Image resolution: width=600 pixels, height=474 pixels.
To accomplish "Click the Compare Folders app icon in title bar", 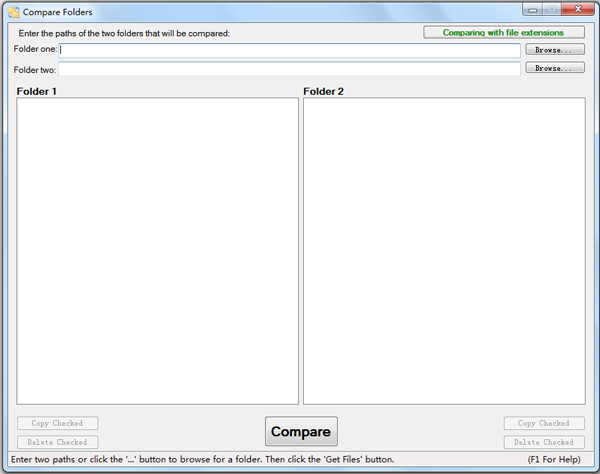I will [x=14, y=12].
